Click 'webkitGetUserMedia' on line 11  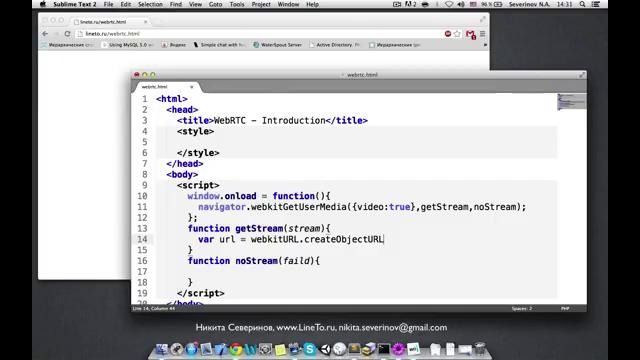299,207
